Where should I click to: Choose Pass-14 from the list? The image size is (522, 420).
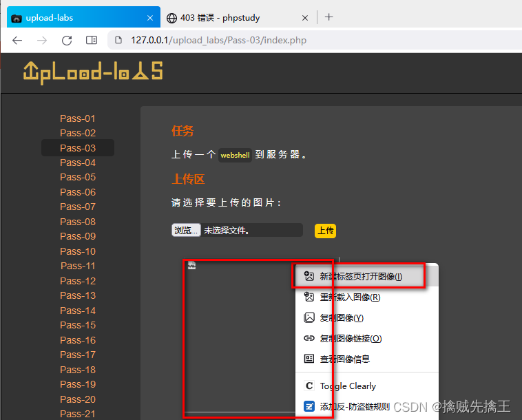(78, 311)
